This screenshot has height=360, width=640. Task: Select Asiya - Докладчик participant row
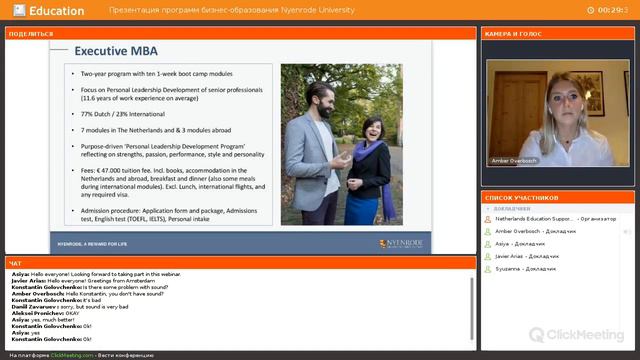(551, 244)
